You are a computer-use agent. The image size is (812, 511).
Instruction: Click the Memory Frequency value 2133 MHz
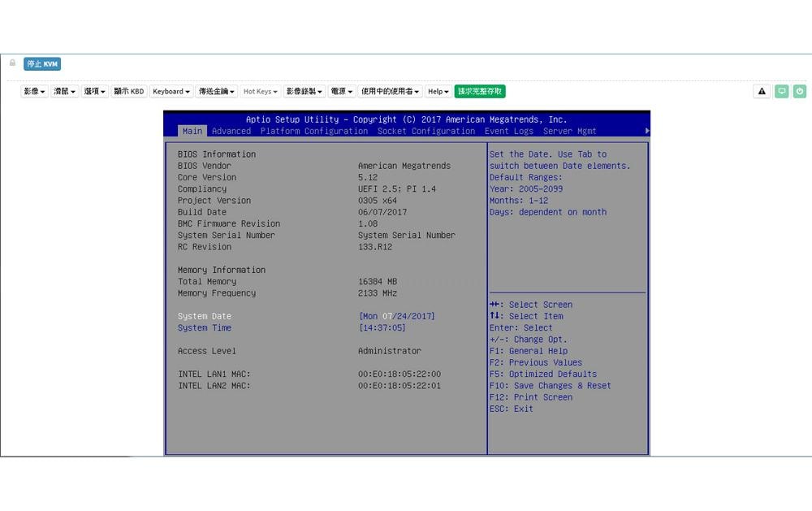(378, 292)
